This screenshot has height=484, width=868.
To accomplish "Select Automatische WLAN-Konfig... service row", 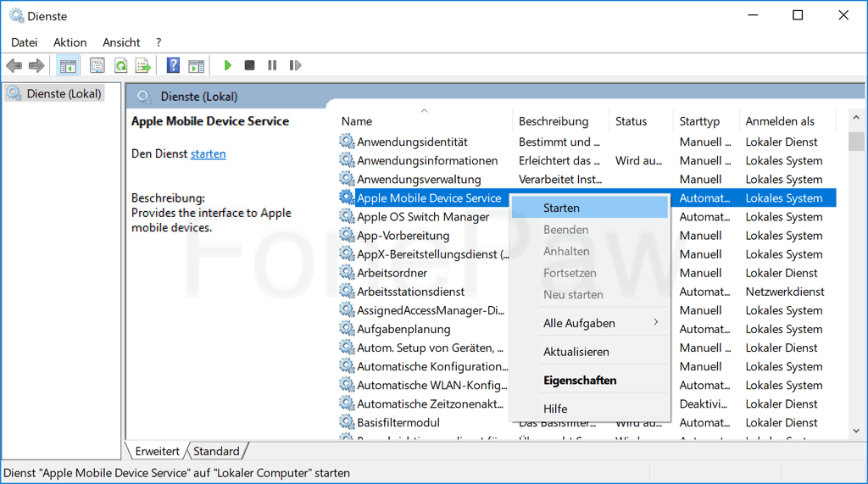I will (x=431, y=385).
